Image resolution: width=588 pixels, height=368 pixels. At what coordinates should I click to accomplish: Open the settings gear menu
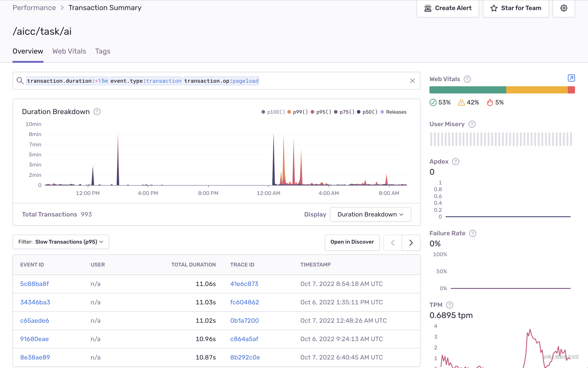pyautogui.click(x=563, y=8)
